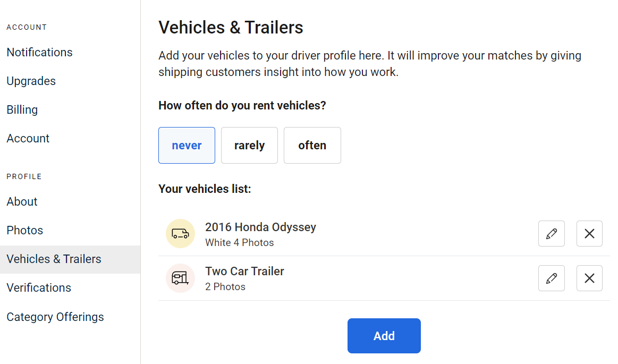Screen dimensions: 618x364
Task: Select 'never' rental frequency option
Action: pos(187,146)
